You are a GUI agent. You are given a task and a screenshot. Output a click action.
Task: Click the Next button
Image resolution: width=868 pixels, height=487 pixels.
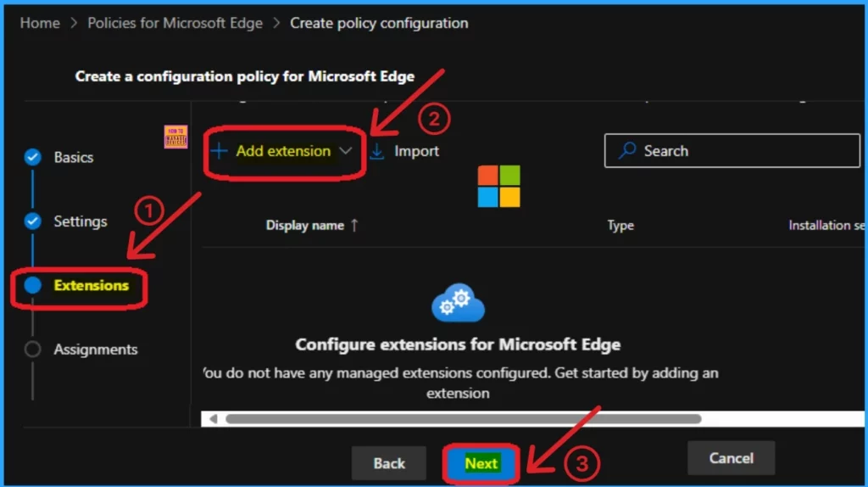pos(481,463)
